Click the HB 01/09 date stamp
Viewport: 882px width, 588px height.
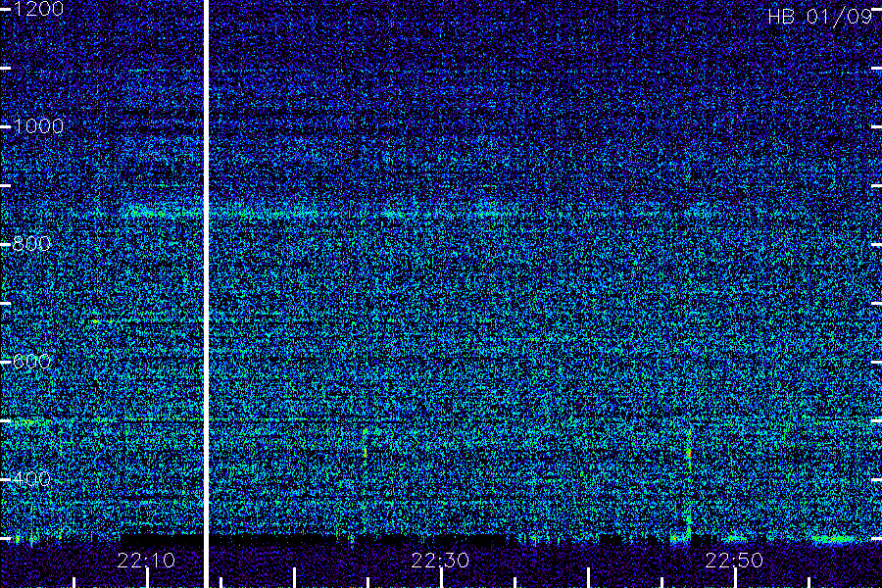point(819,17)
